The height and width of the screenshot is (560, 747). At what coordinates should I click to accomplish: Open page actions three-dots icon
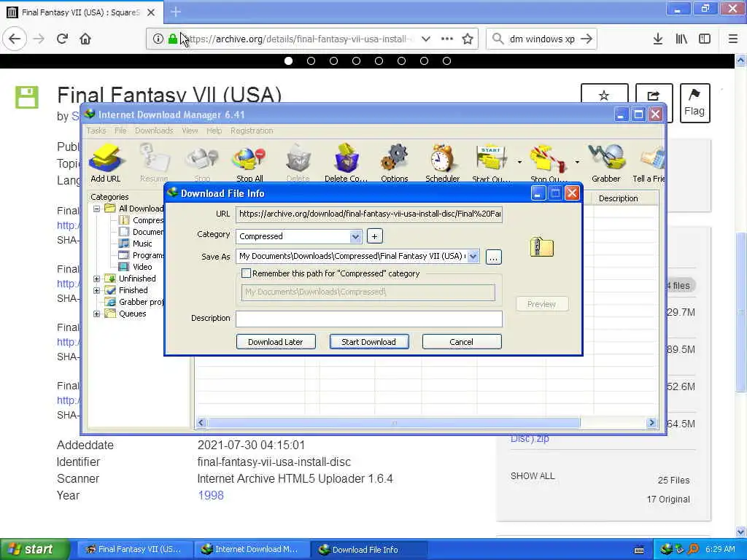(x=447, y=39)
